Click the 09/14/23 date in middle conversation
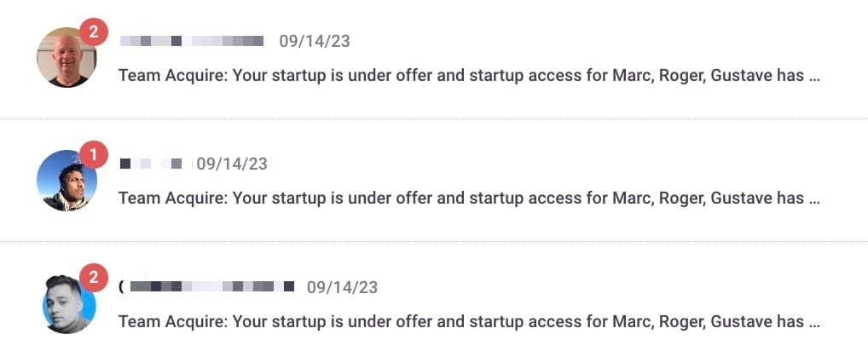 coord(232,164)
